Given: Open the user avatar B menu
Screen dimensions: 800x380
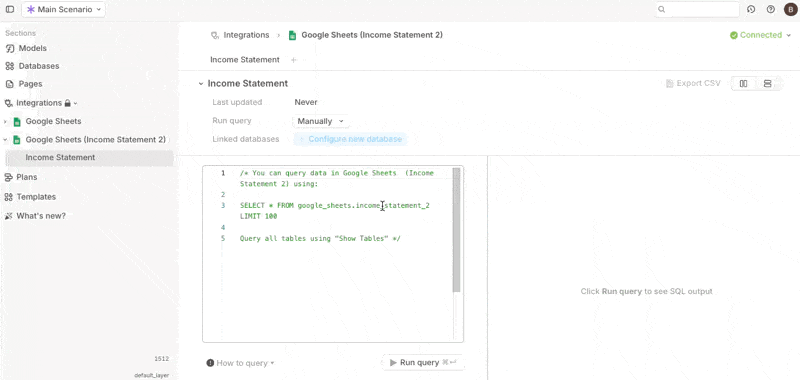Looking at the screenshot, I should (790, 9).
